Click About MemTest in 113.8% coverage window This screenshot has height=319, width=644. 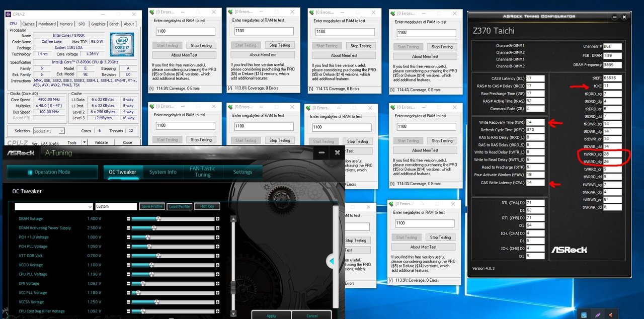point(263,55)
